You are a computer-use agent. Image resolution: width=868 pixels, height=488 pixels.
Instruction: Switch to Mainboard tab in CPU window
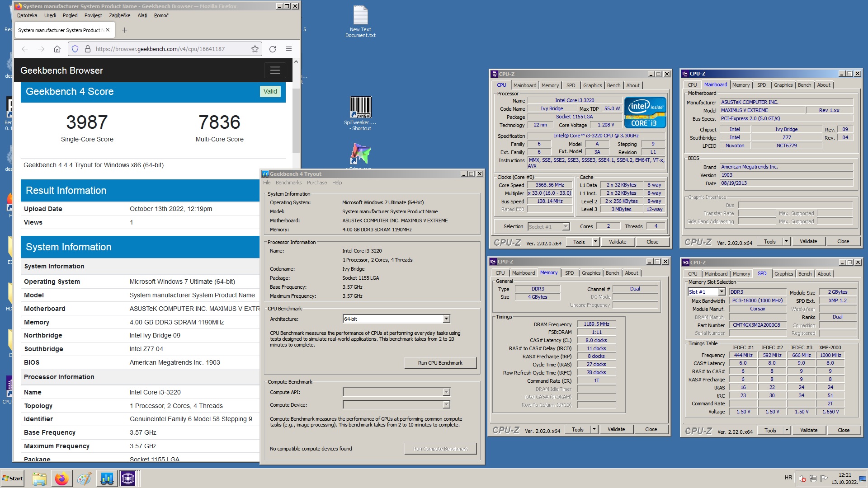(525, 85)
